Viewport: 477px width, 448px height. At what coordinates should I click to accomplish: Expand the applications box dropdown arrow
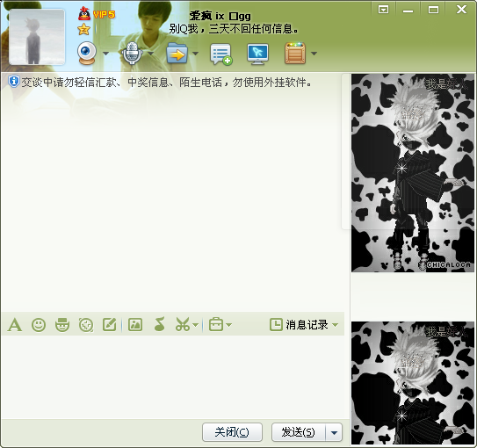pyautogui.click(x=314, y=54)
